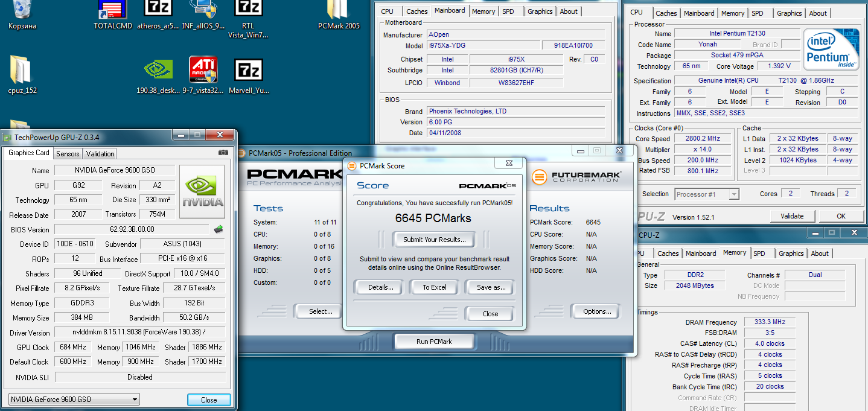Viewport: 868px width, 411px height.
Task: Switch to the Validation tab in GPU-Z
Action: [x=100, y=154]
